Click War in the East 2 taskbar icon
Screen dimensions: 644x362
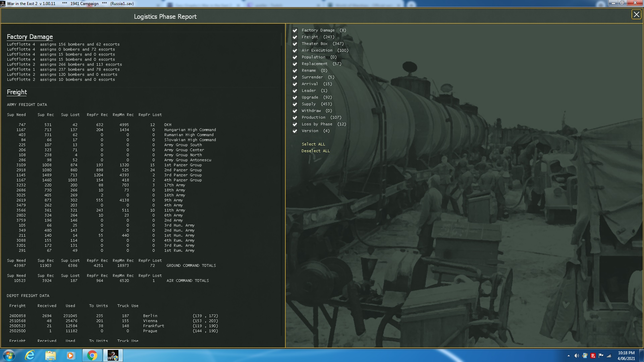tap(113, 355)
